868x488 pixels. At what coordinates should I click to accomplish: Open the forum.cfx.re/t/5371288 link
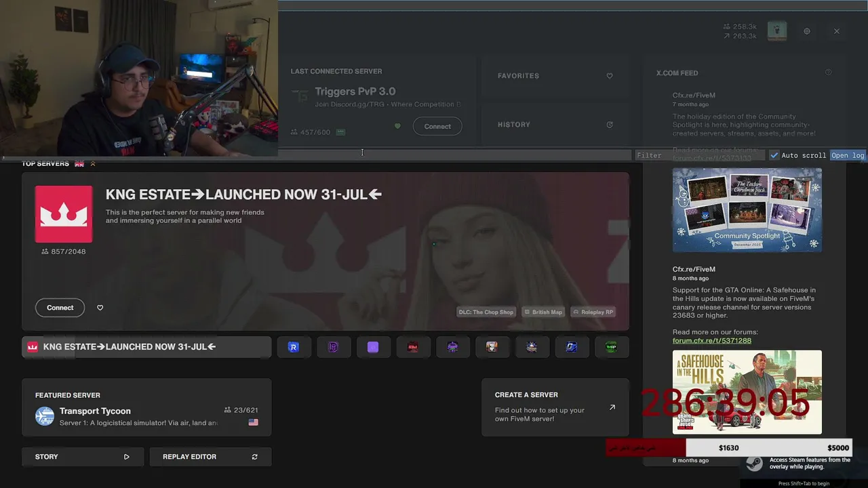[712, 341]
